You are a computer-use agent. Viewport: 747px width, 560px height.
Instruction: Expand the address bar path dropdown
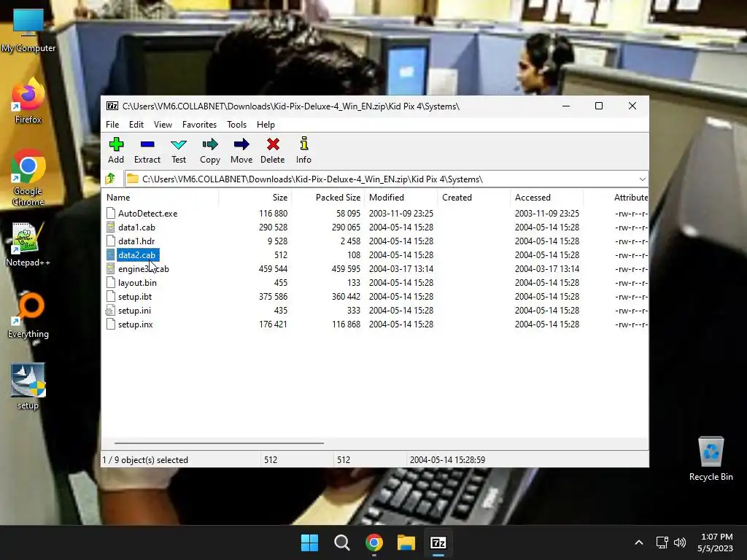click(642, 179)
